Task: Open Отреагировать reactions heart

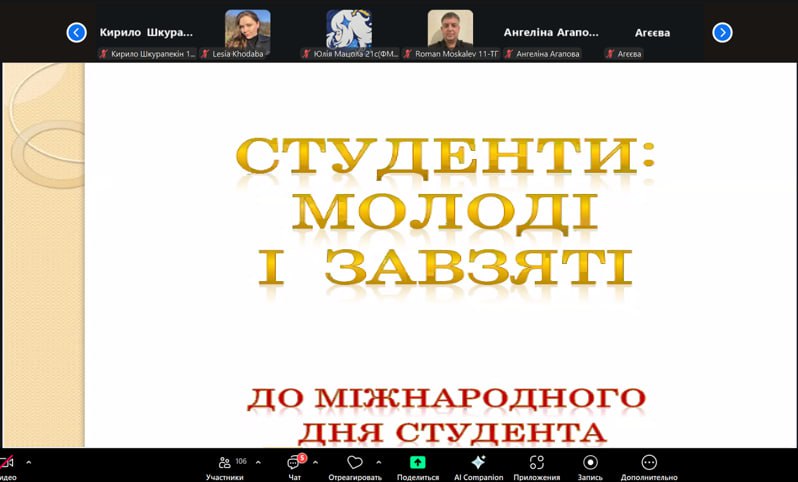Action: pyautogui.click(x=355, y=467)
